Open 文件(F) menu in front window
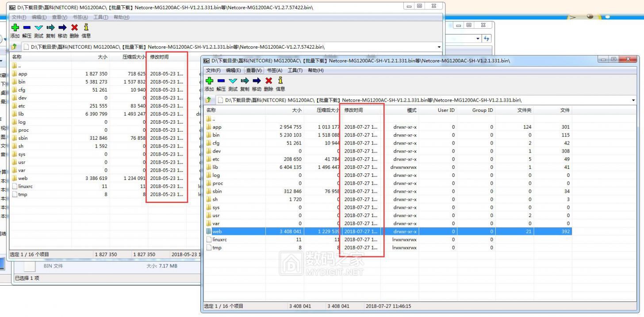 click(213, 70)
